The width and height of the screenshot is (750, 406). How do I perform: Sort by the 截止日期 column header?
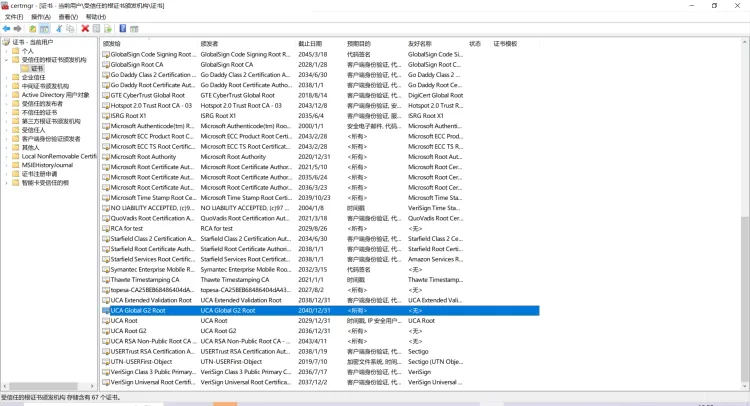click(310, 44)
